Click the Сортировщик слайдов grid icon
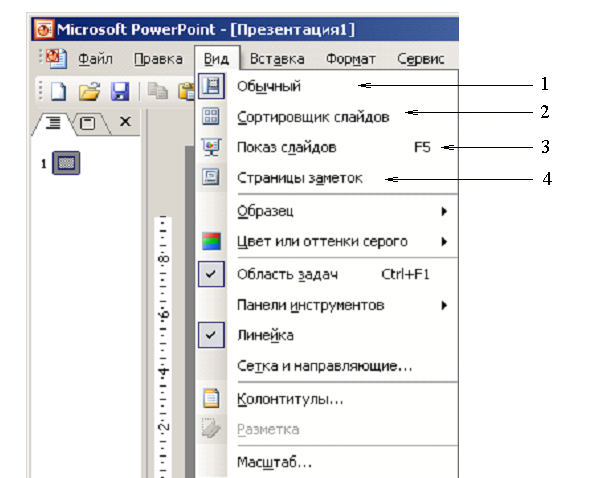The height and width of the screenshot is (478, 604). 211,116
